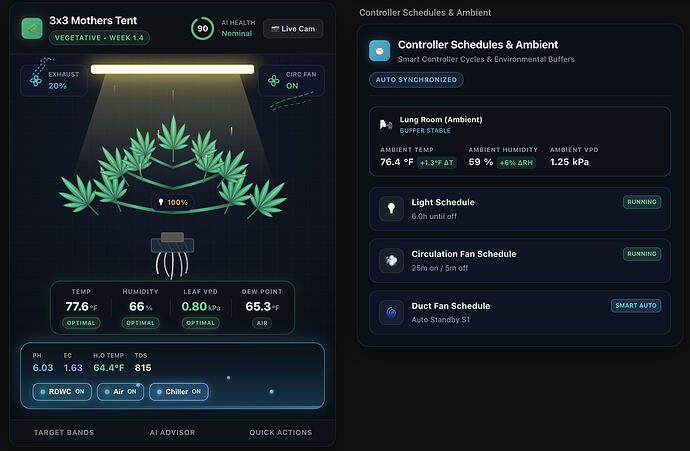Click the 6.0h until off text

pyautogui.click(x=434, y=216)
